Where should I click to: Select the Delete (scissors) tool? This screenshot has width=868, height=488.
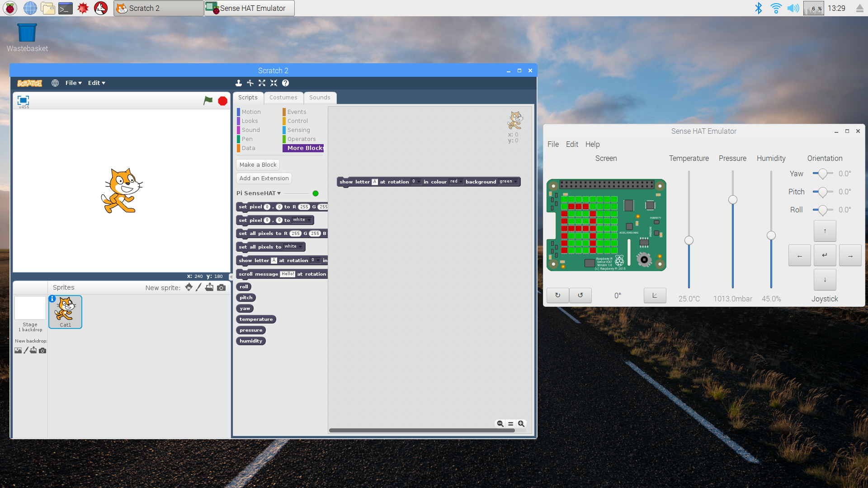pyautogui.click(x=250, y=83)
